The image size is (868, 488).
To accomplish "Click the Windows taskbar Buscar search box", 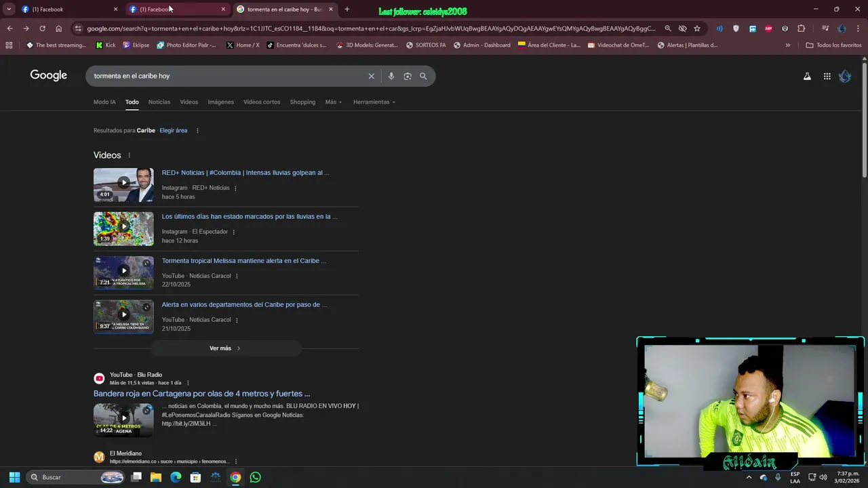I will [76, 477].
